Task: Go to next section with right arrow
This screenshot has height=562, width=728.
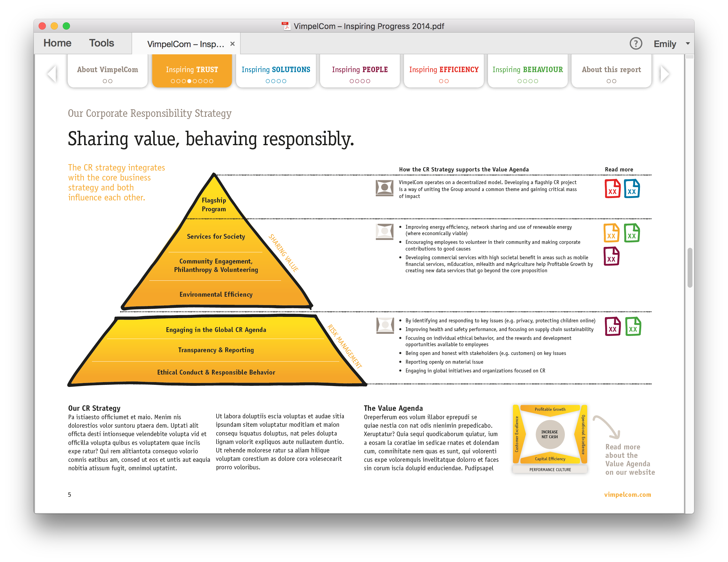Action: (x=664, y=74)
